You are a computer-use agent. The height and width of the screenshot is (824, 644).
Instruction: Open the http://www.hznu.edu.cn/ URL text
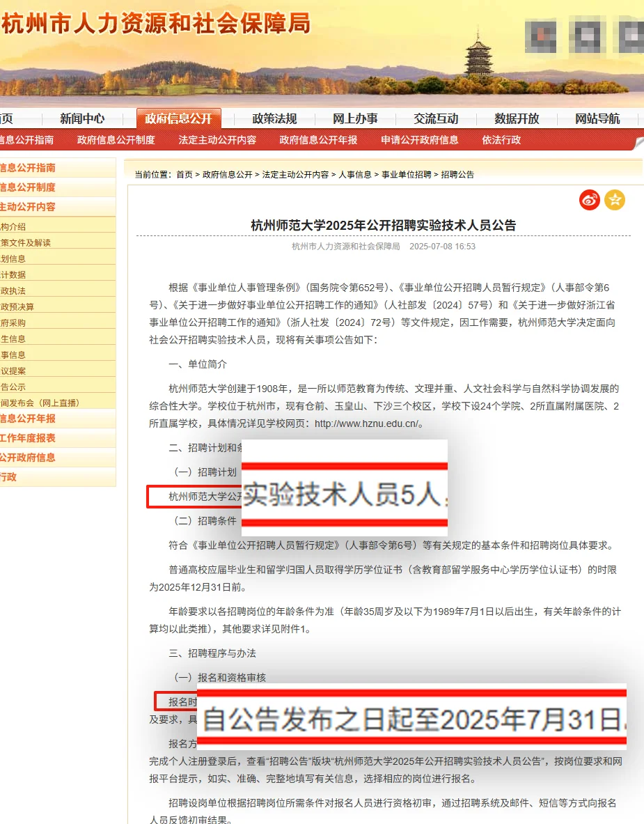click(367, 423)
